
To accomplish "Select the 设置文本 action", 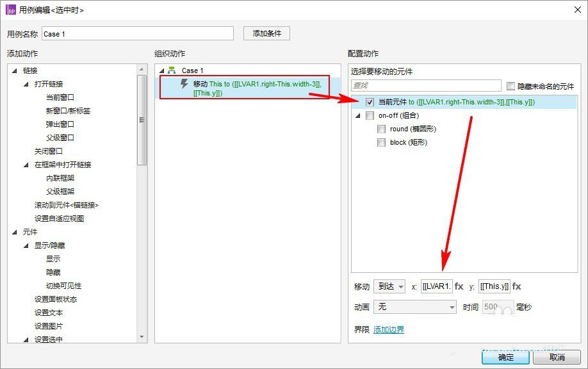I will 49,313.
